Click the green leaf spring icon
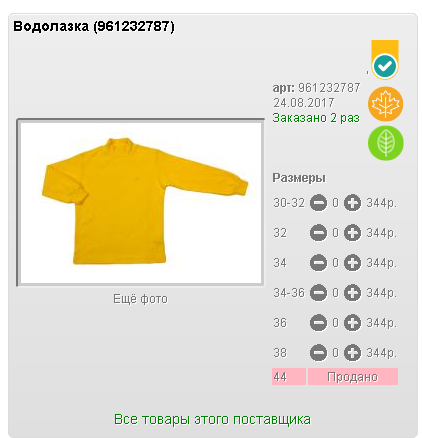422x438 pixels. (386, 143)
